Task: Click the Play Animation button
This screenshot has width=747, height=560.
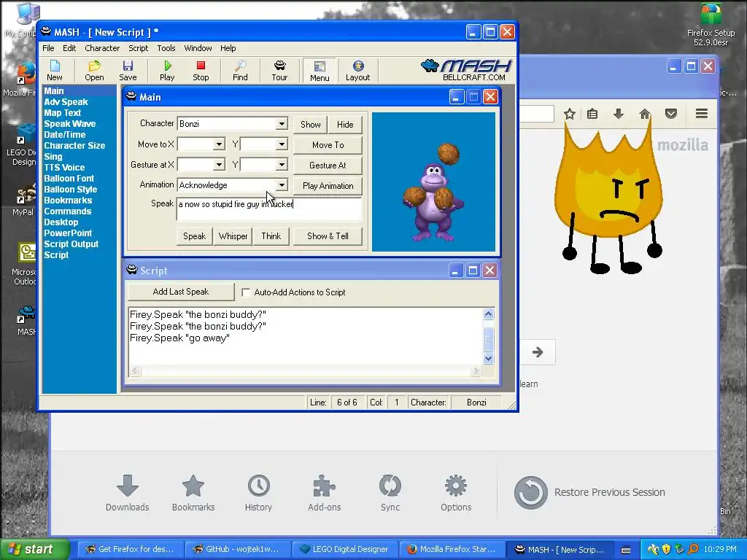Action: click(328, 186)
